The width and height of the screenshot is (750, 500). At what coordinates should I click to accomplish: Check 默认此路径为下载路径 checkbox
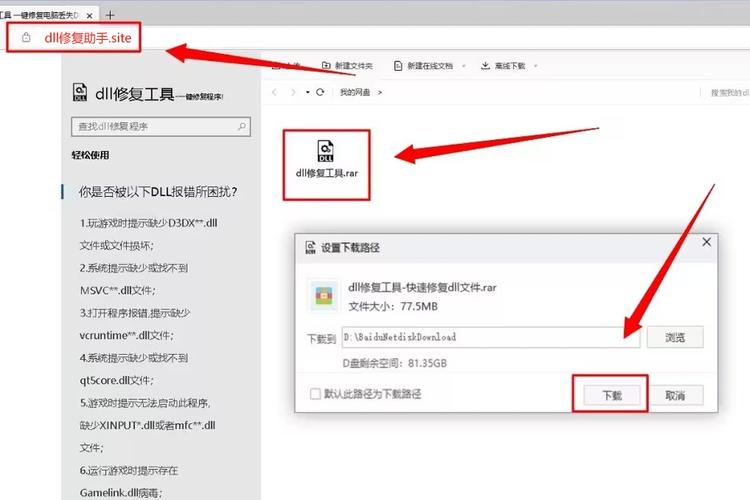pyautogui.click(x=315, y=394)
